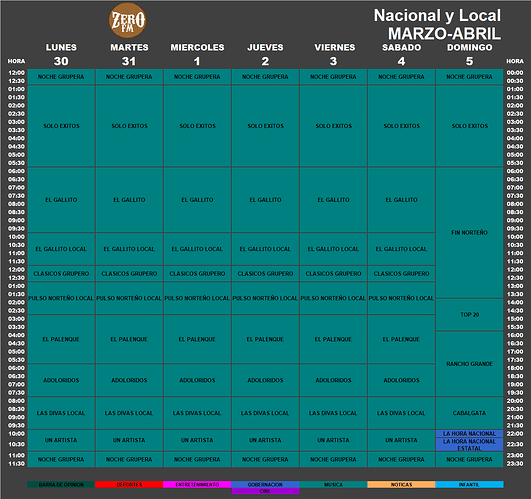The image size is (531, 499).
Task: Click the MARTES 31 column header
Action: (129, 54)
